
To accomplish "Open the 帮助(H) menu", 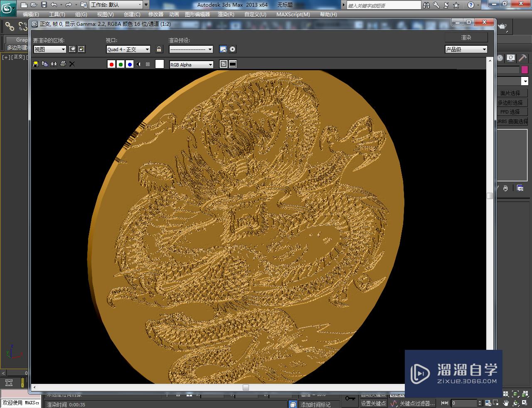I will pyautogui.click(x=328, y=14).
